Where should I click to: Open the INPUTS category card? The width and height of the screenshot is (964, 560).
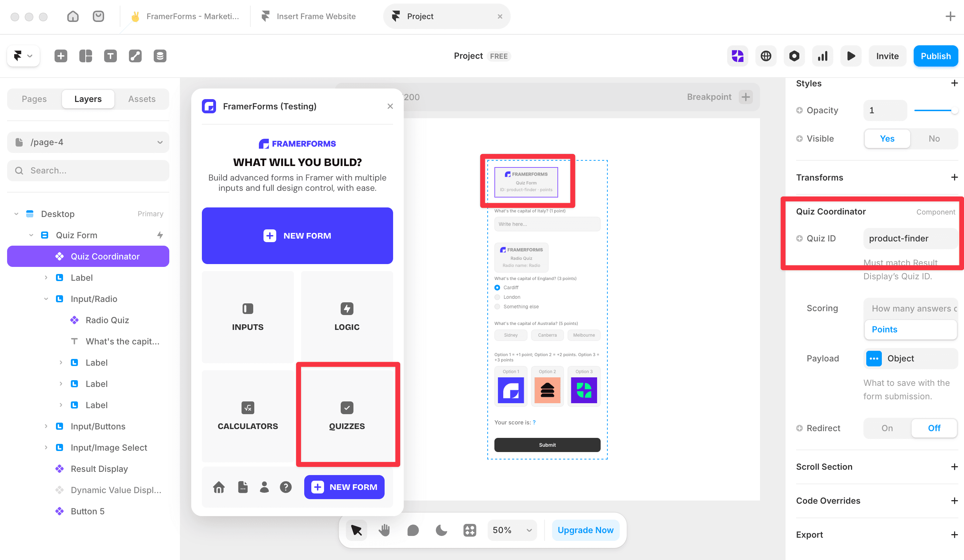248,317
